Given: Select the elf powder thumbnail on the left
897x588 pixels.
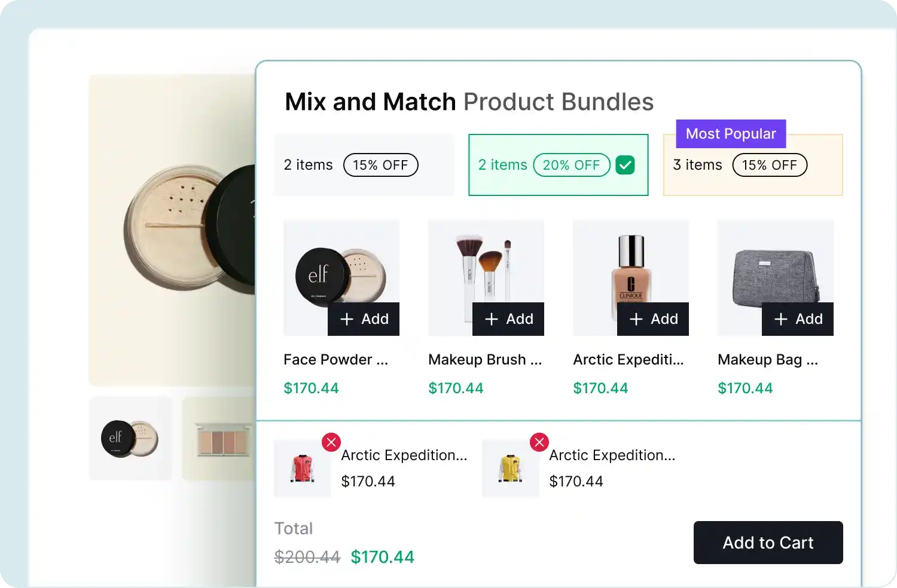Looking at the screenshot, I should [x=130, y=439].
